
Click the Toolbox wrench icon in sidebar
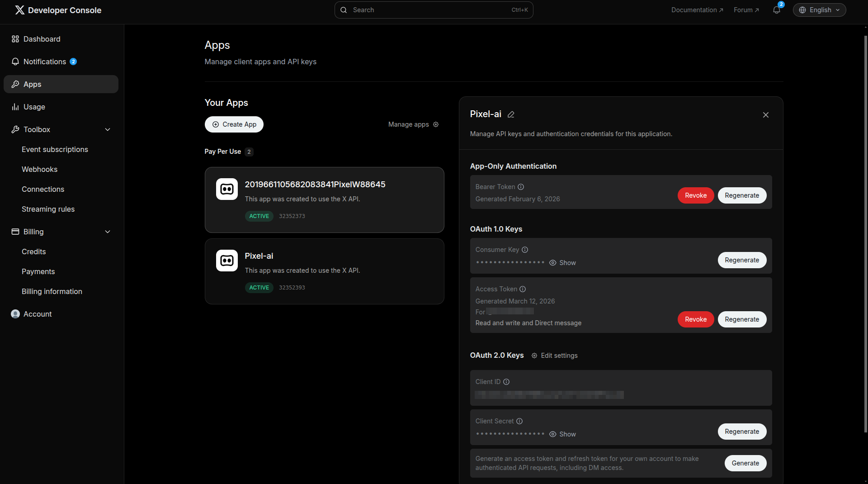[15, 129]
